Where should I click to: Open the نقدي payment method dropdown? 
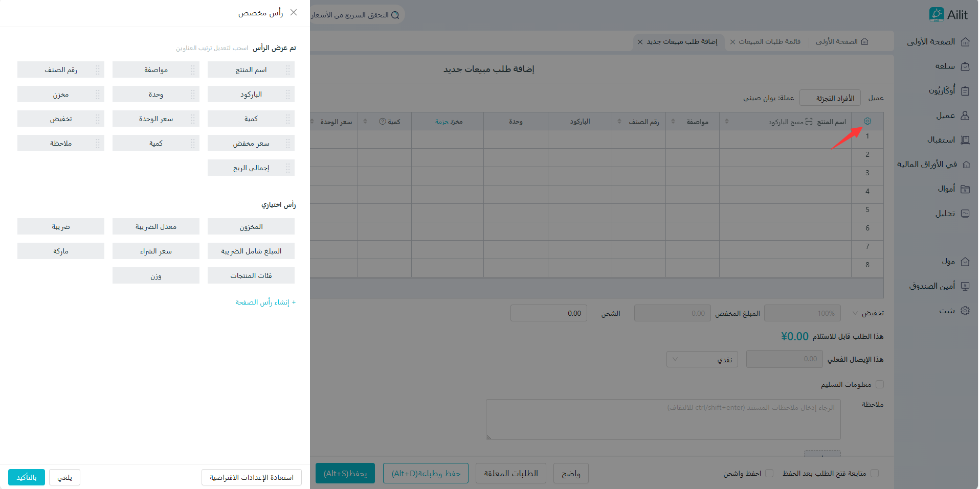click(702, 359)
